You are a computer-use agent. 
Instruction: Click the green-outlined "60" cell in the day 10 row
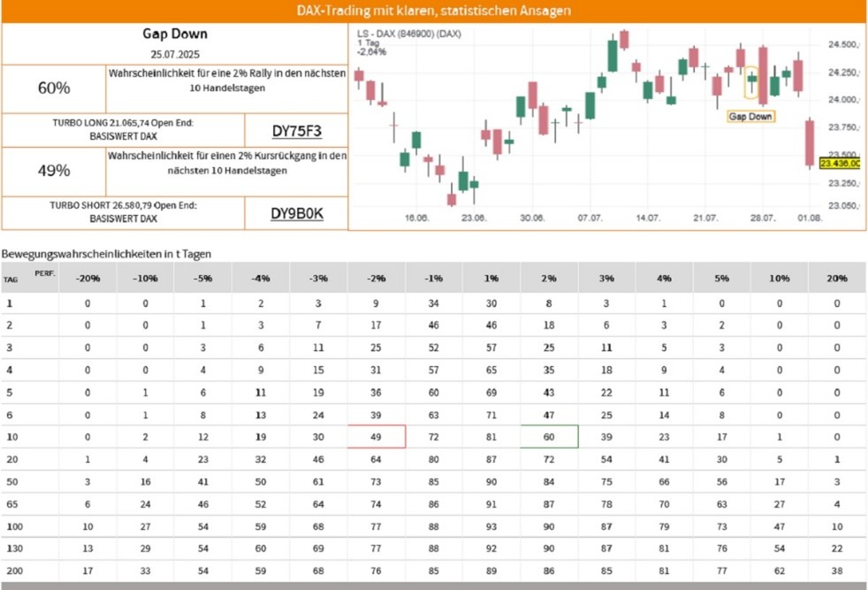549,437
